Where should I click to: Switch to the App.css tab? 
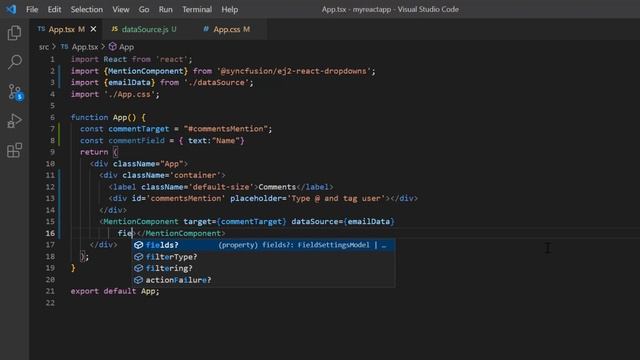(231, 29)
